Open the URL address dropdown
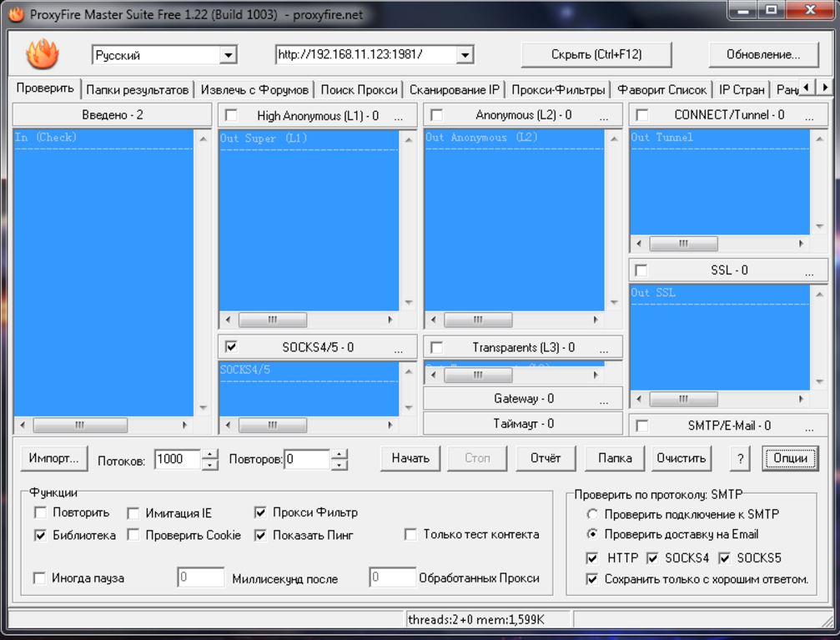840x640 pixels. pos(465,55)
